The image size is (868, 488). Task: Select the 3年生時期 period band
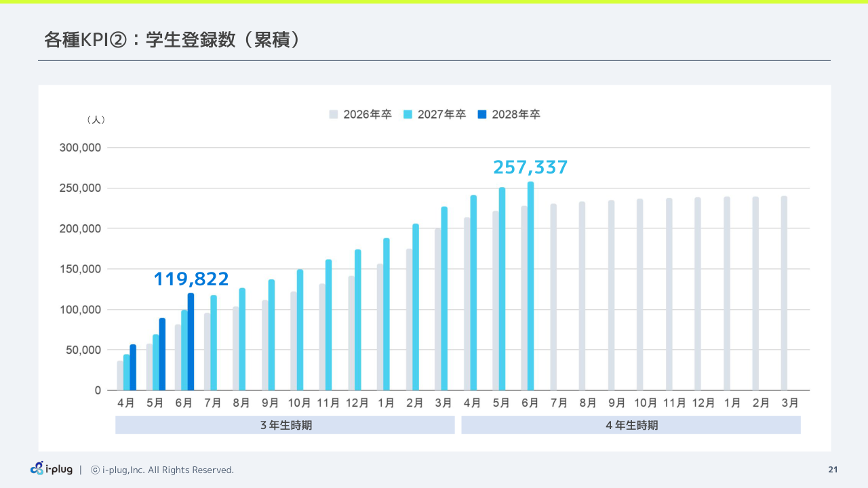tap(285, 425)
